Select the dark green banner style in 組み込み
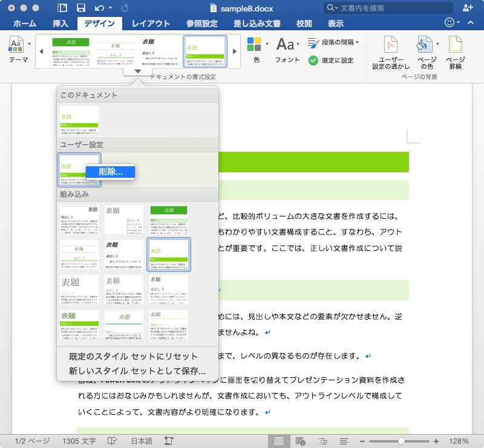This screenshot has height=448, width=484. [169, 219]
